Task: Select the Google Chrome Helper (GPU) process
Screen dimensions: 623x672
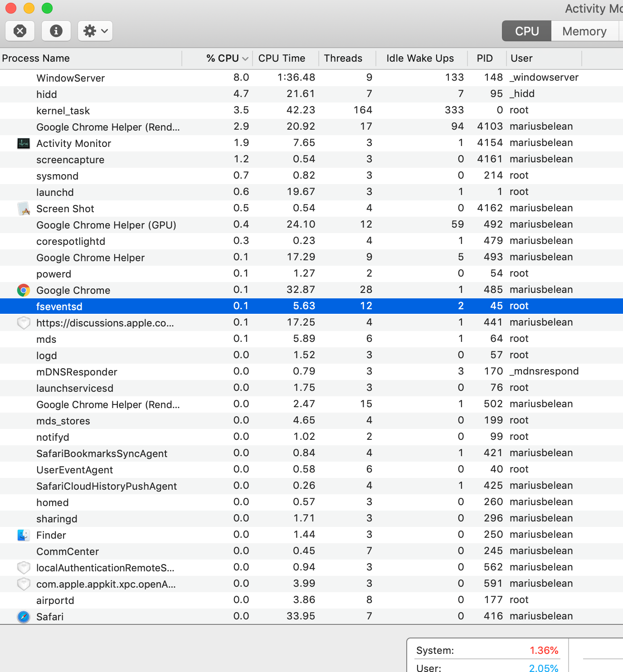Action: coord(106,225)
